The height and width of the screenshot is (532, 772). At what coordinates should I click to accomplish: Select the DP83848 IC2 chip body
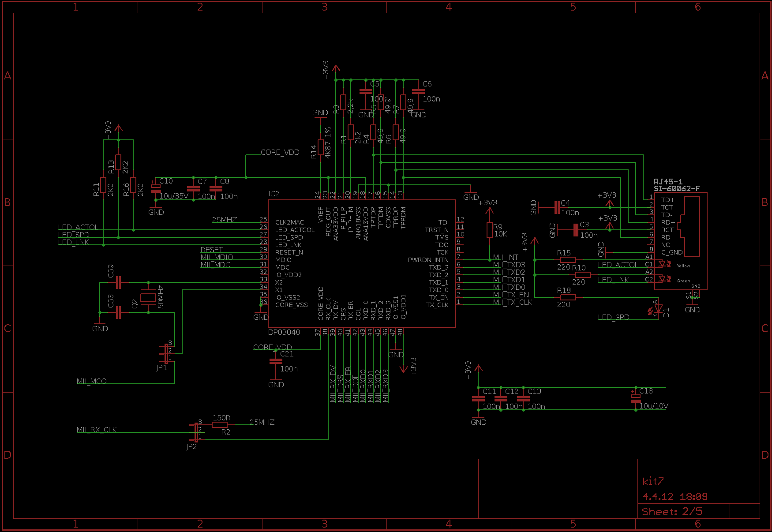point(362,263)
